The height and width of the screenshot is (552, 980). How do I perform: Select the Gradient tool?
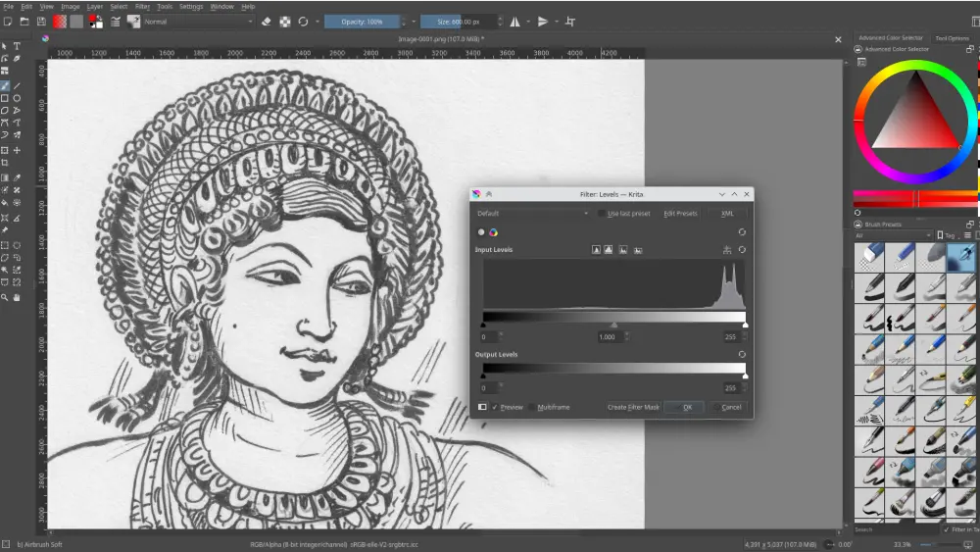click(5, 177)
